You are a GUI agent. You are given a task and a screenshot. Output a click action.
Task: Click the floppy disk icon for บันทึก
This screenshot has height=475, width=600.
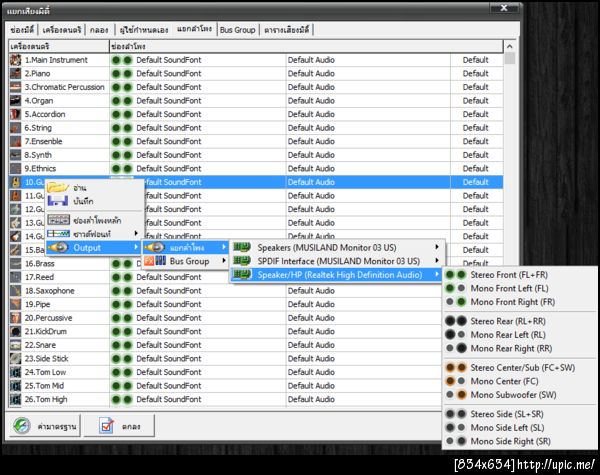(x=58, y=201)
